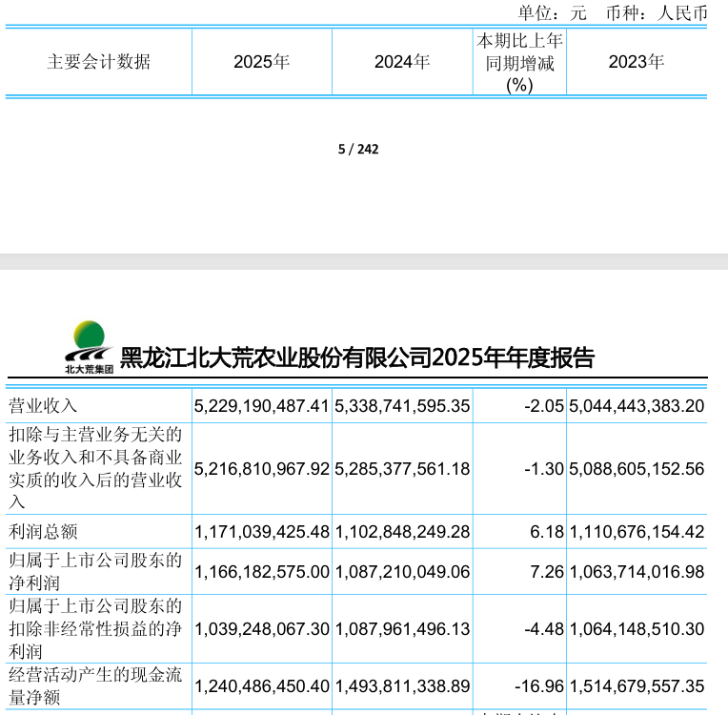Screen dimensions: 728x715
Task: Click the value 1,110,676,154.42
Action: pos(637,532)
